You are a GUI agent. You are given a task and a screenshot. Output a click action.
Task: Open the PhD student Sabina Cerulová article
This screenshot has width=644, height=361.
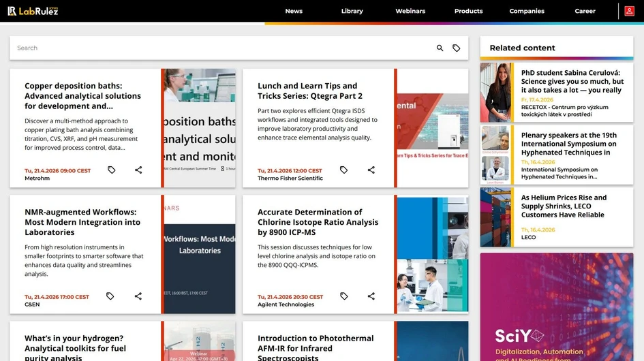(x=571, y=81)
